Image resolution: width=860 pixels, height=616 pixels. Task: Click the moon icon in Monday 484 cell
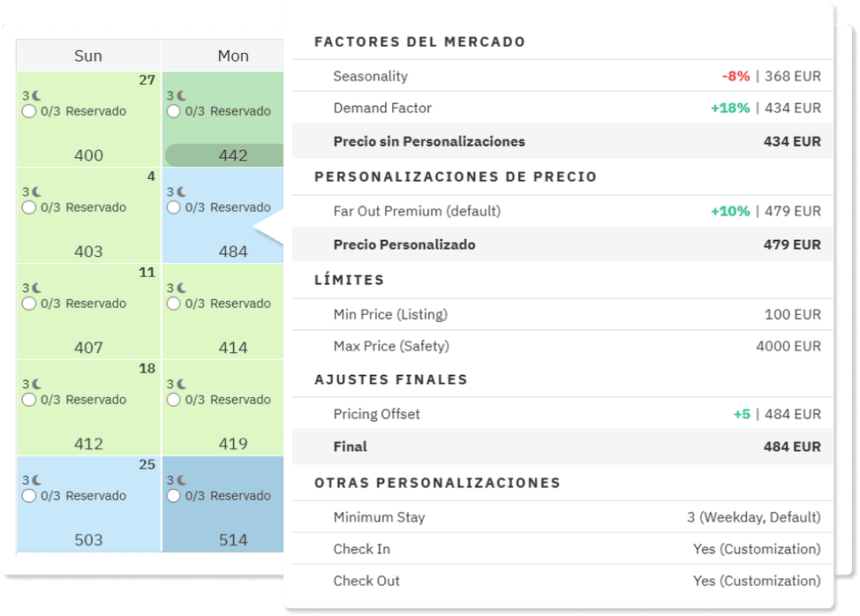(x=182, y=192)
